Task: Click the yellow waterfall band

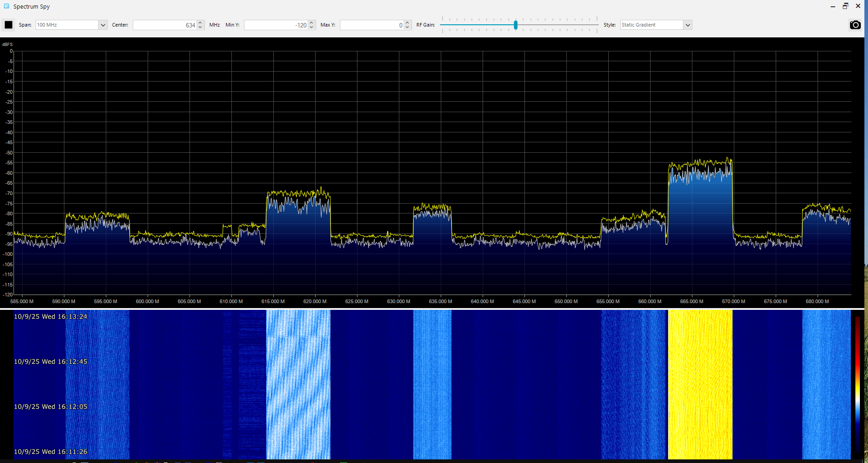Action: [701, 384]
